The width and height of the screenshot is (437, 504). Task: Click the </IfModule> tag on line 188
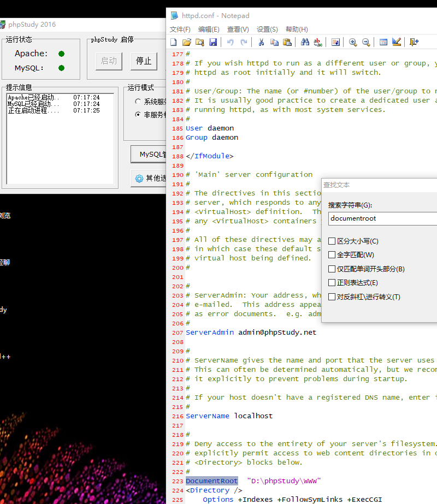click(x=209, y=156)
